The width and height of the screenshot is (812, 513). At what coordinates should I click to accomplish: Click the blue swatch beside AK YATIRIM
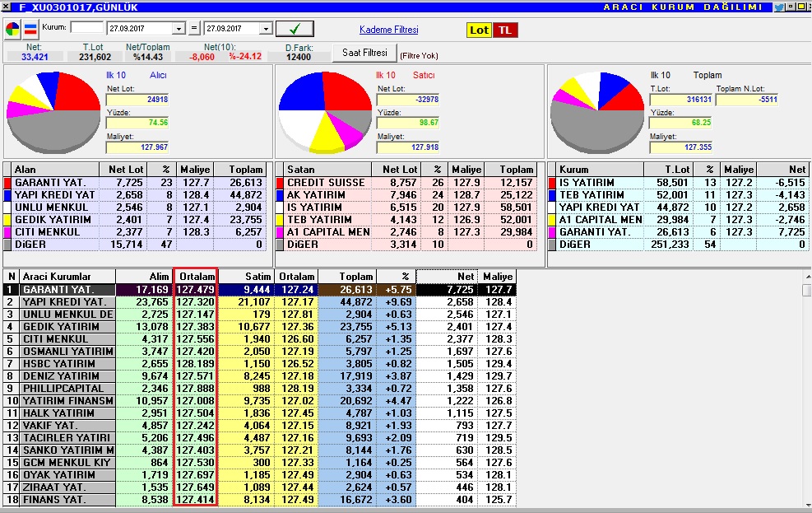(x=281, y=195)
